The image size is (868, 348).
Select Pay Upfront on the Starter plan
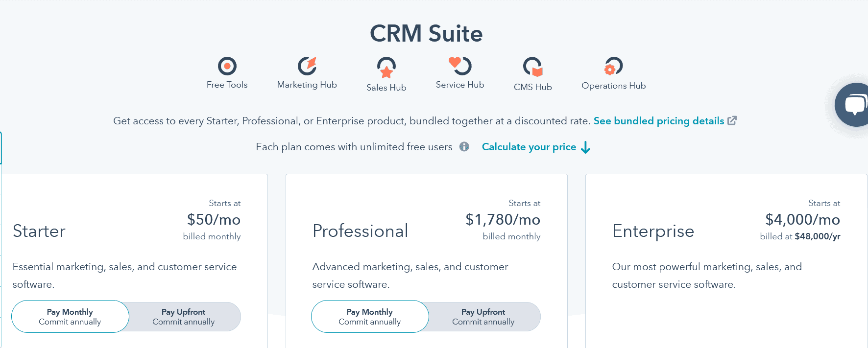tap(184, 317)
